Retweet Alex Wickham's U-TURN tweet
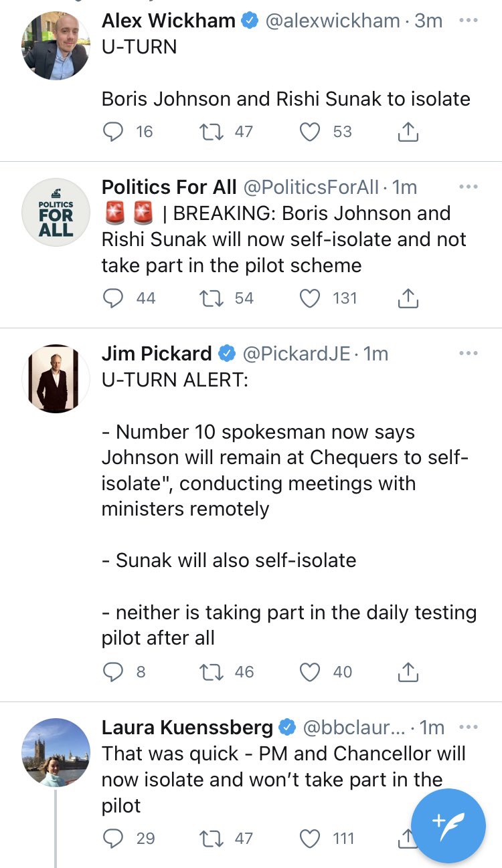Viewport: 502px width, 868px height. 214,132
